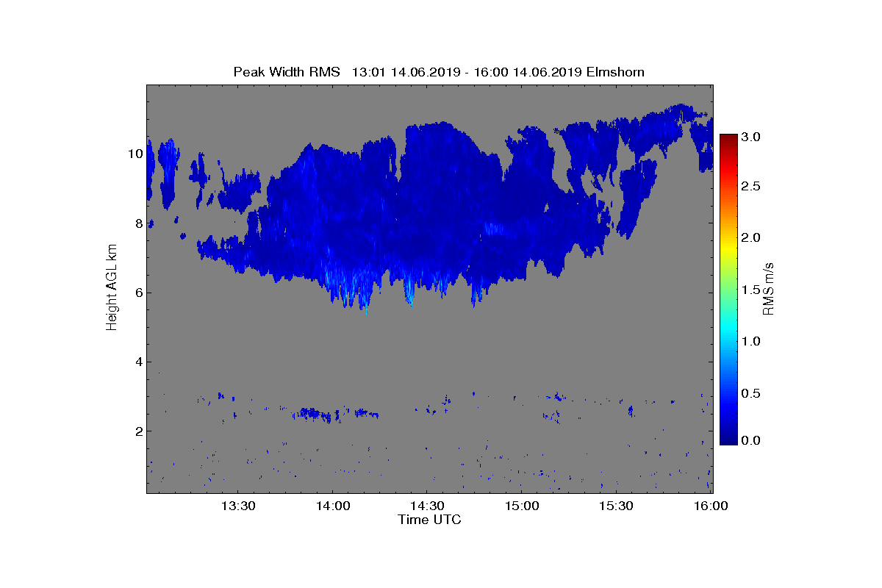This screenshot has height=588, width=882.
Task: Click the height tick label "2"
Action: 138,431
